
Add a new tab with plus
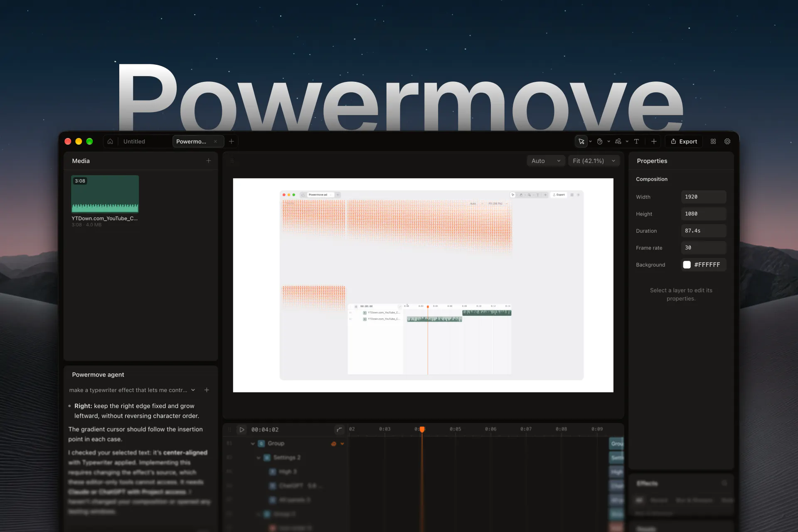[232, 141]
